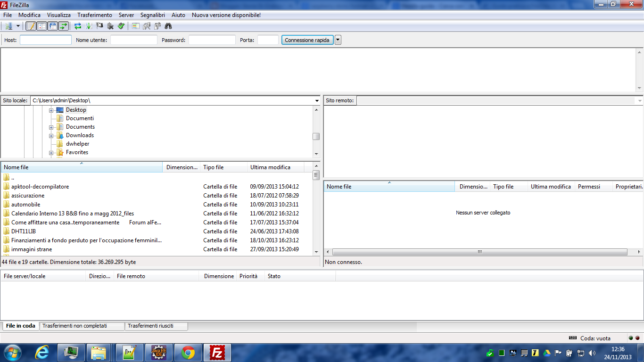Screen dimensions: 644x362
Task: Open the Visualizza menu
Action: pyautogui.click(x=59, y=15)
